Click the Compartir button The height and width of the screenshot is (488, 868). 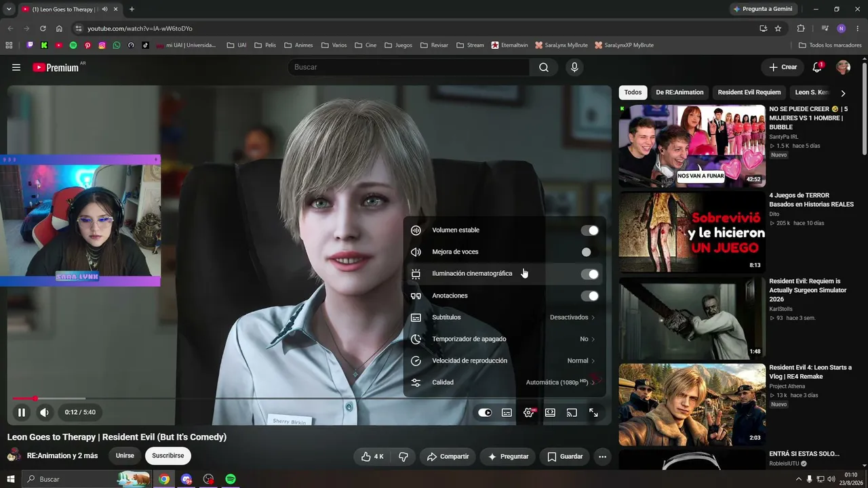[448, 456]
